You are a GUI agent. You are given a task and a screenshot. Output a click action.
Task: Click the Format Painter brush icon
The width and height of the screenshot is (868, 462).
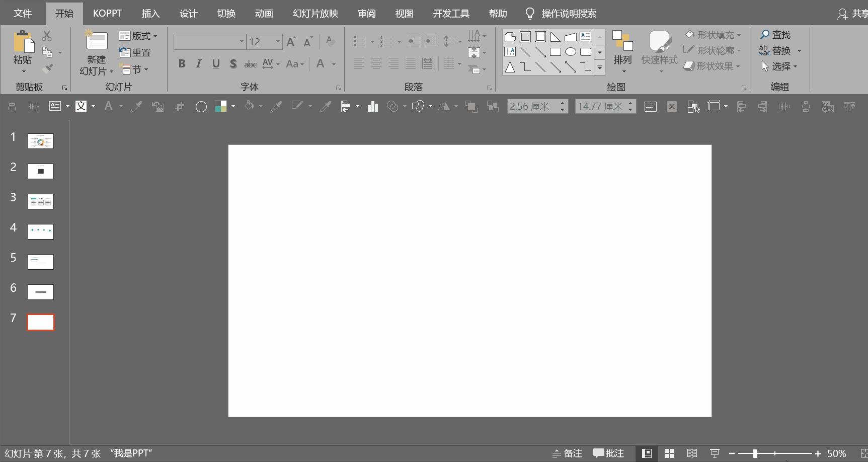tap(47, 68)
